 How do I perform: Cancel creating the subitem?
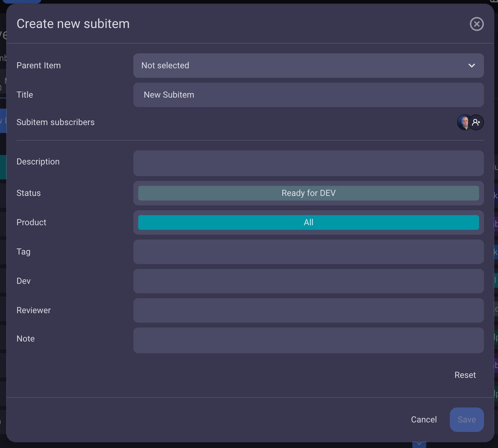[424, 420]
